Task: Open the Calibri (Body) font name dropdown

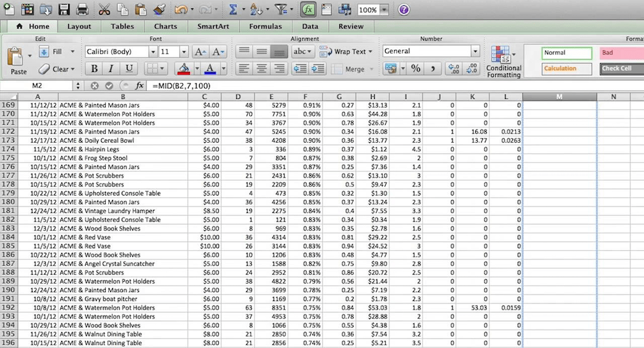Action: pos(153,51)
